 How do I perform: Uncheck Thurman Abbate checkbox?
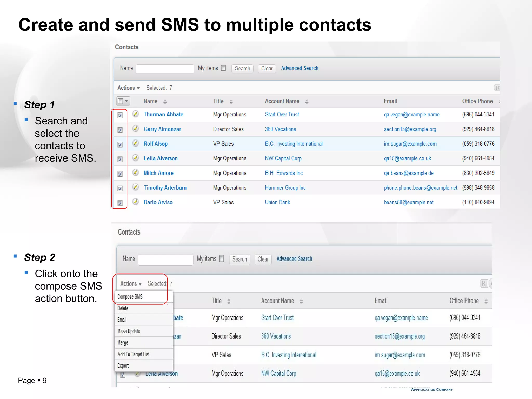tap(120, 115)
